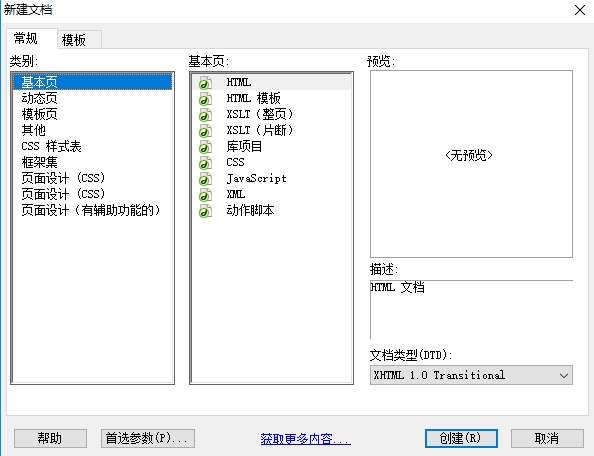Click the 创建(R) button

pos(461,439)
